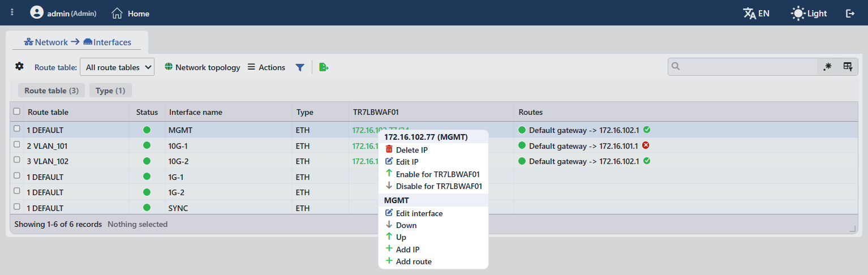Viewport: 868px width, 275px height.
Task: Open the Route table dropdown
Action: pos(117,67)
